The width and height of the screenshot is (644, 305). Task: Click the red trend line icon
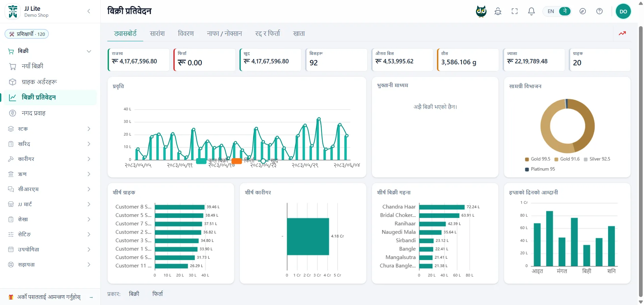click(x=622, y=33)
